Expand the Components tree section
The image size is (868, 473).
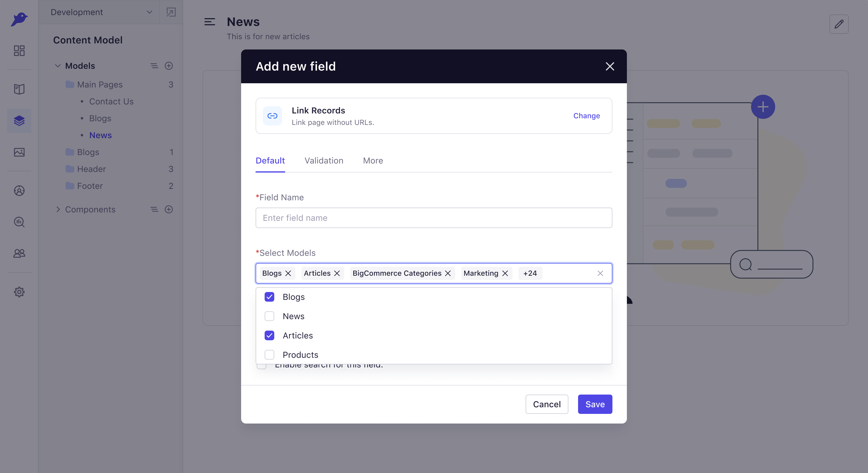(58, 210)
